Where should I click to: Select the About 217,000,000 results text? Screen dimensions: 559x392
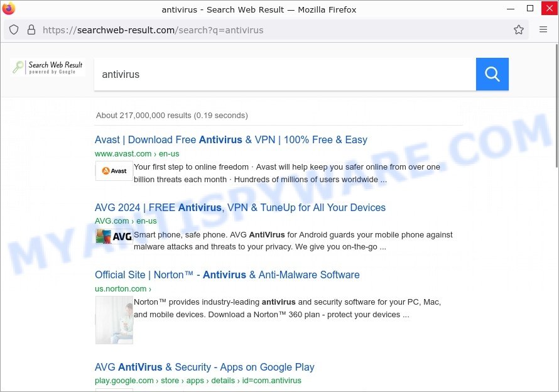(x=172, y=116)
